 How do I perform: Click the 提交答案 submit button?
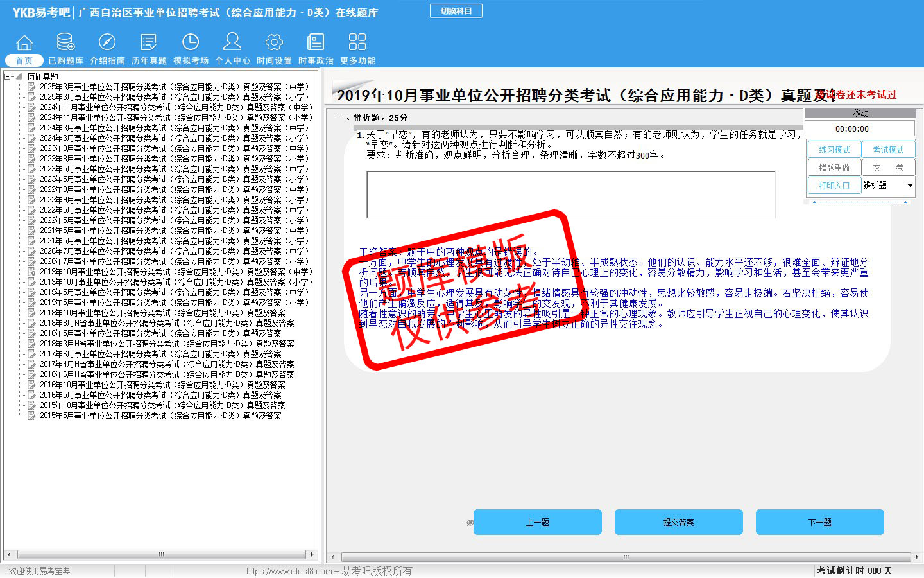678,522
